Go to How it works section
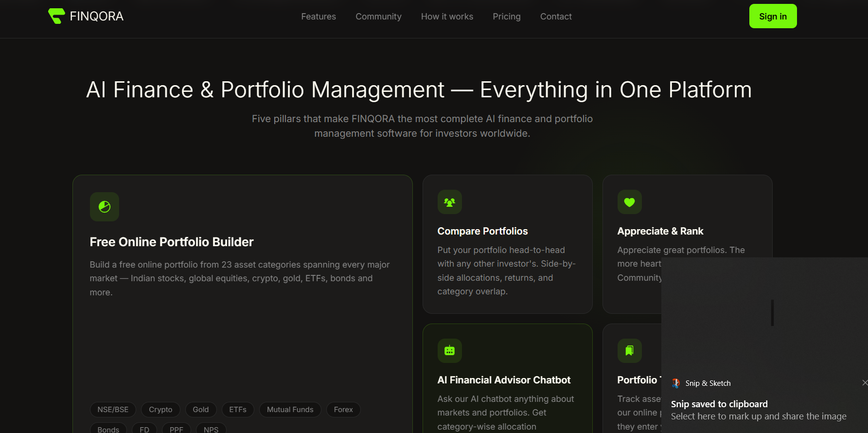 [x=447, y=17]
